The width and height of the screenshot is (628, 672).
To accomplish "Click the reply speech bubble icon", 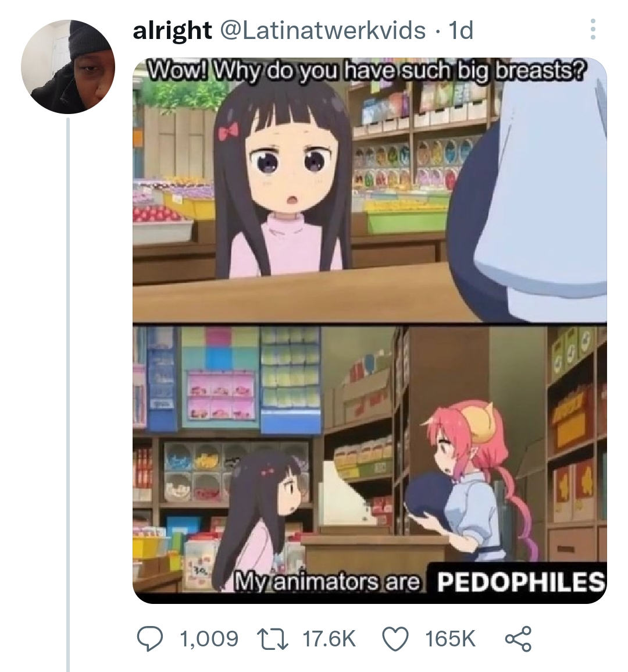I will 149,639.
